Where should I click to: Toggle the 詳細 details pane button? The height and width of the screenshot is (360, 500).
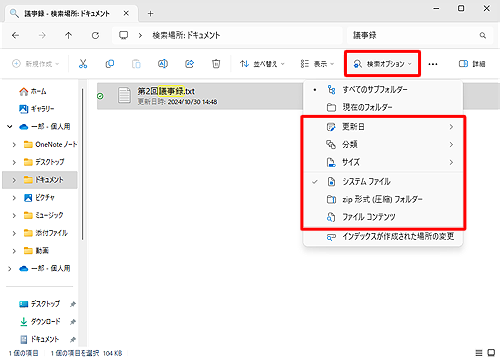[472, 64]
